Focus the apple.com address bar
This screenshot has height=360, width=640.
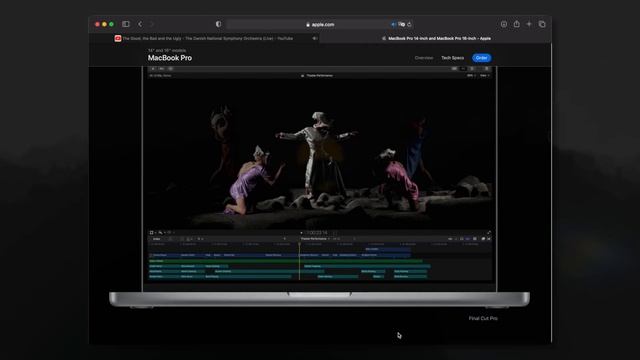click(x=320, y=24)
